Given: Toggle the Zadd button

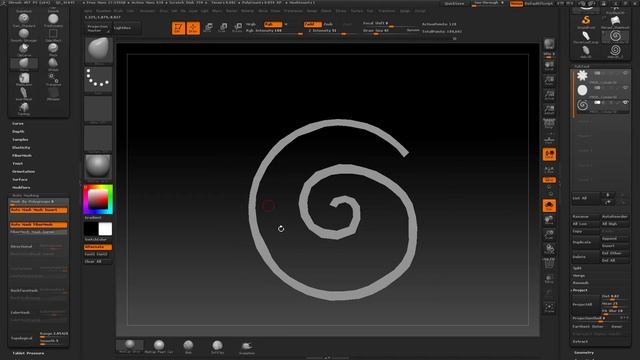Looking at the screenshot, I should pos(312,24).
